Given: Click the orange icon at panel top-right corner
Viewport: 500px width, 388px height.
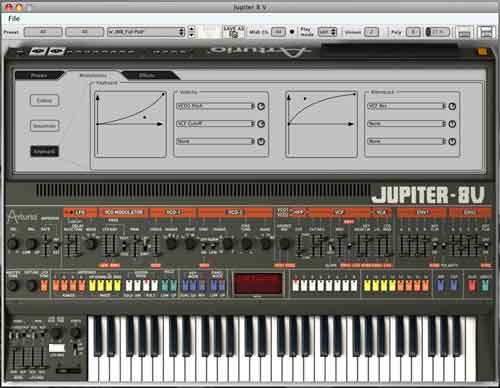Looking at the screenshot, I should pos(482,51).
